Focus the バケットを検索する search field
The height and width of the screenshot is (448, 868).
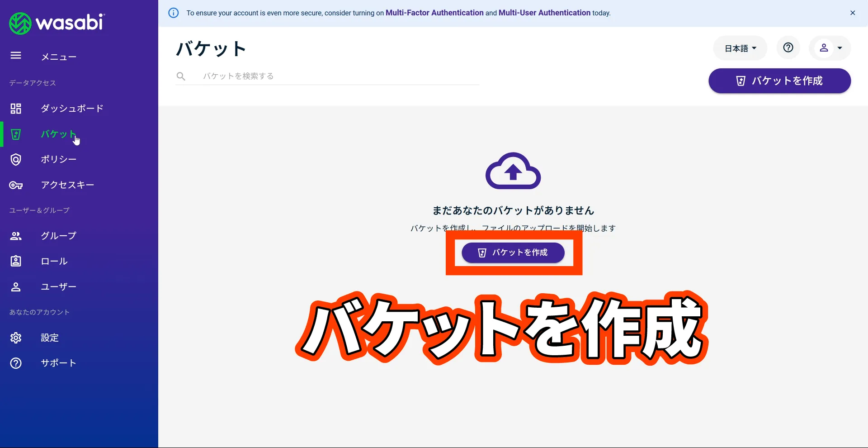click(328, 76)
